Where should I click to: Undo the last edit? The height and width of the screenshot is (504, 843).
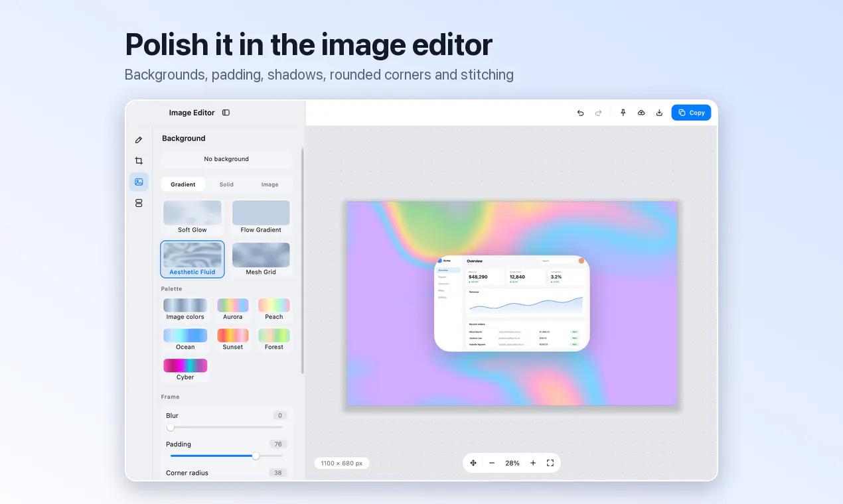580,113
